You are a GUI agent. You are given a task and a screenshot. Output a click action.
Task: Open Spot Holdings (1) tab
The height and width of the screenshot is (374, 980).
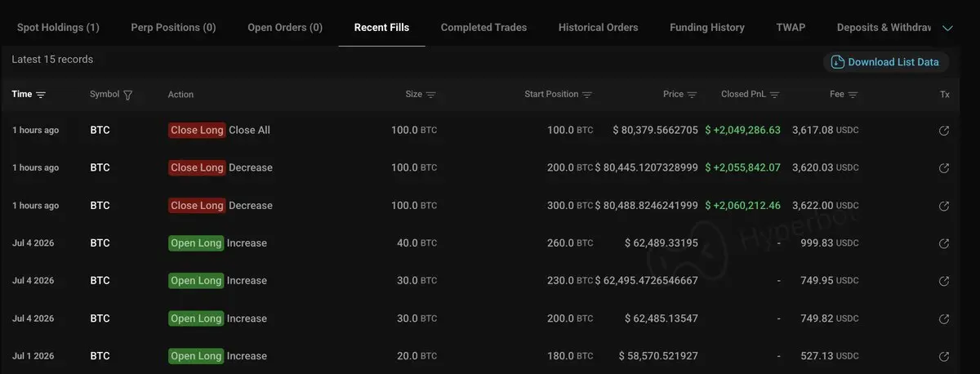[x=58, y=27]
